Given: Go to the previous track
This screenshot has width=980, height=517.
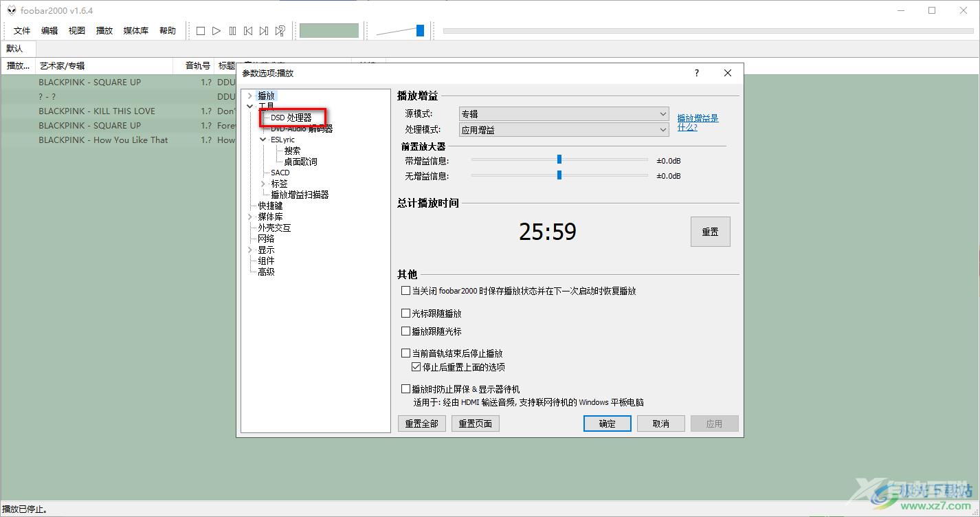Looking at the screenshot, I should pyautogui.click(x=248, y=31).
